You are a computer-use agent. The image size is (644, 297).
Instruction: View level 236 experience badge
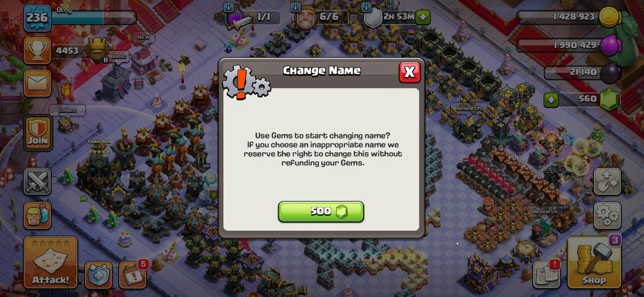(x=38, y=18)
